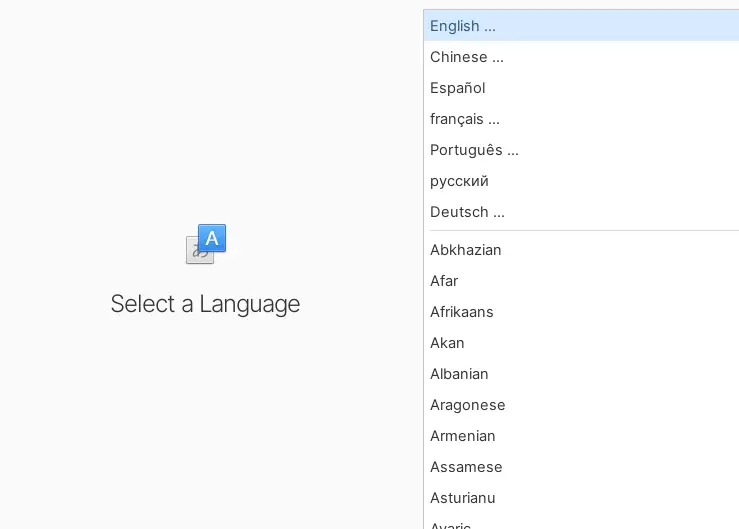Select Armenian language row
Viewport: 739px width, 529px height.
tap(581, 437)
